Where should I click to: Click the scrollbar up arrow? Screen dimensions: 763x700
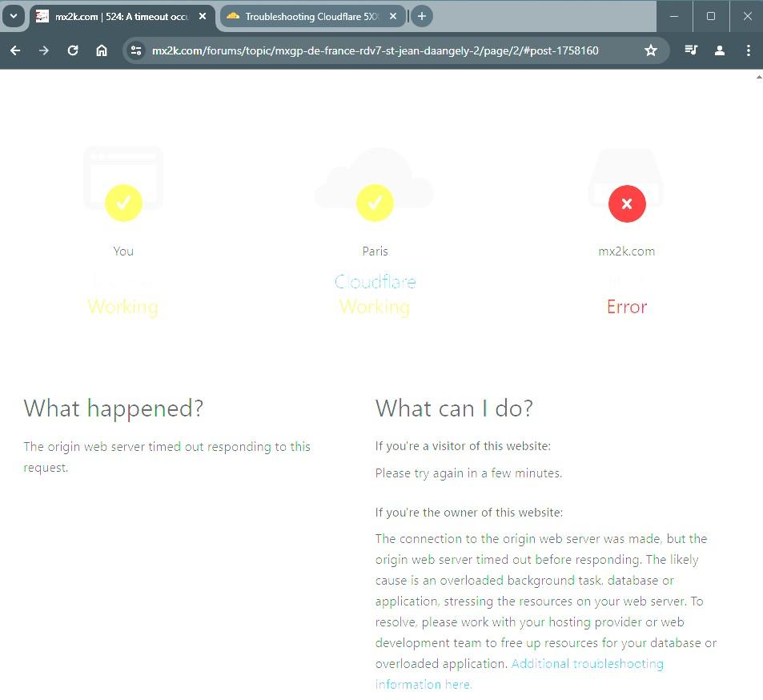759,77
